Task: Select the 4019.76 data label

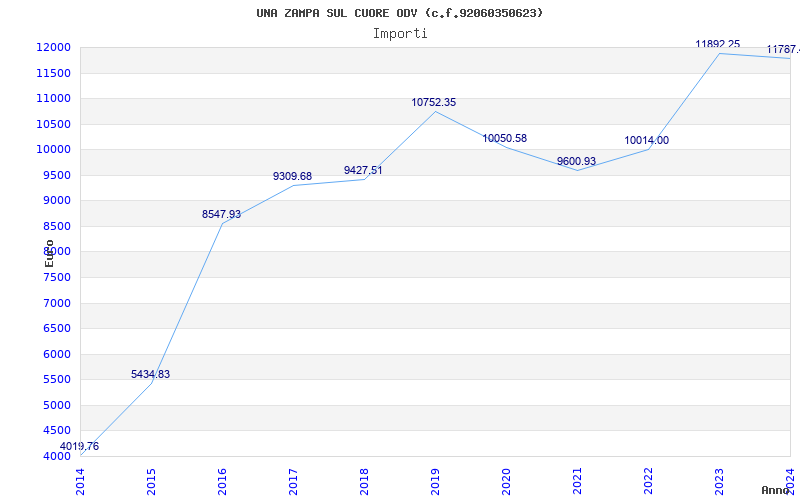Action: pyautogui.click(x=80, y=446)
